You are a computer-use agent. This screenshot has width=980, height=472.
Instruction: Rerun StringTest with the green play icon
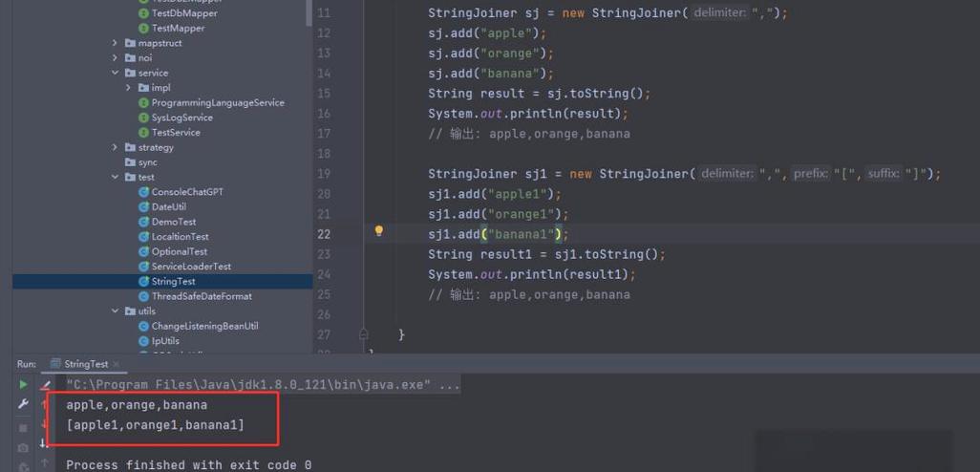23,384
